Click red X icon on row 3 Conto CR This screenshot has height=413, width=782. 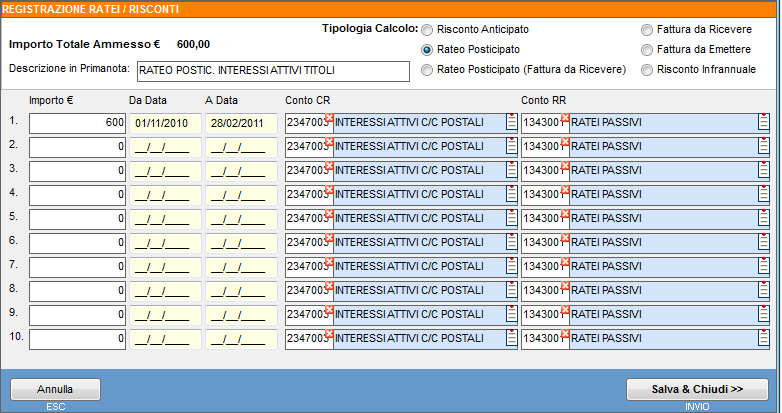pos(328,165)
